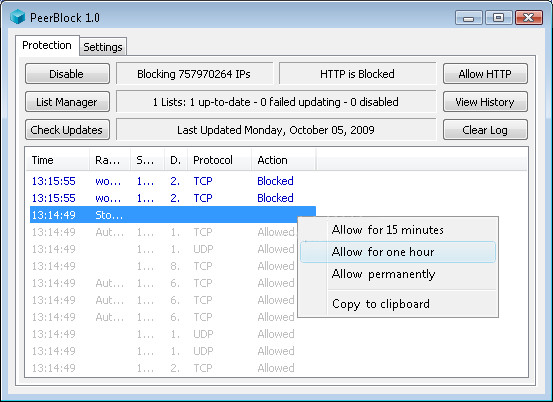Open View History

click(485, 102)
